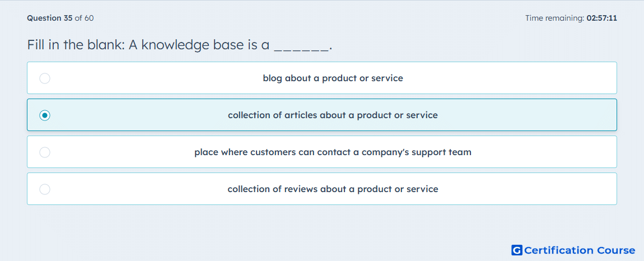Click the 'of 60' question total text

pyautogui.click(x=84, y=18)
